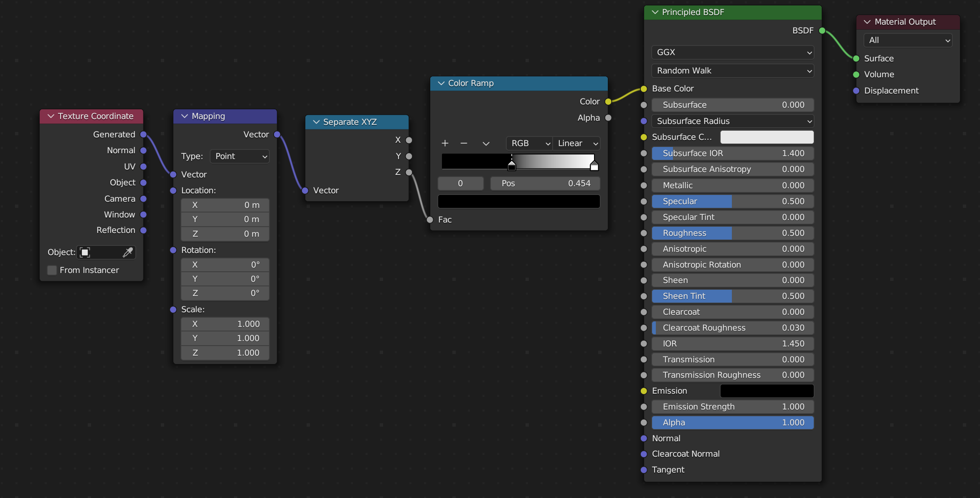Click the UV output socket on Texture Coordinate

[x=143, y=167]
